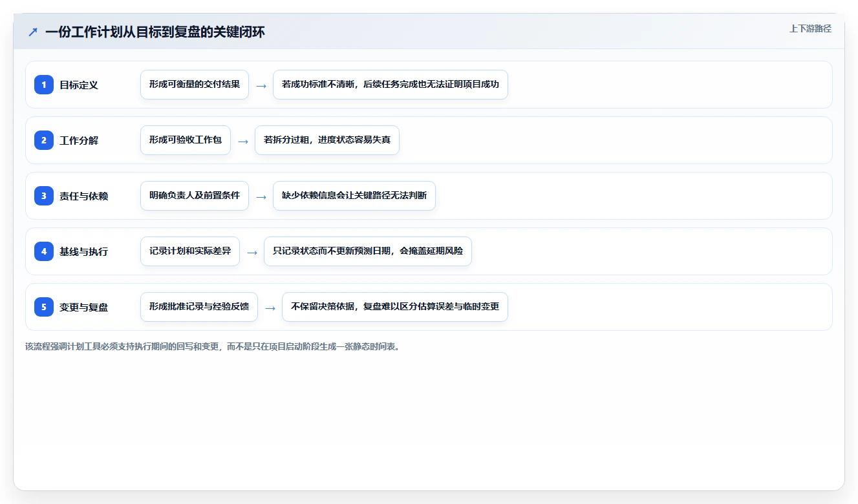Screen dimensions: 858x504
Task: Click the arrow in the 基线与执行 row
Action: click(x=252, y=252)
